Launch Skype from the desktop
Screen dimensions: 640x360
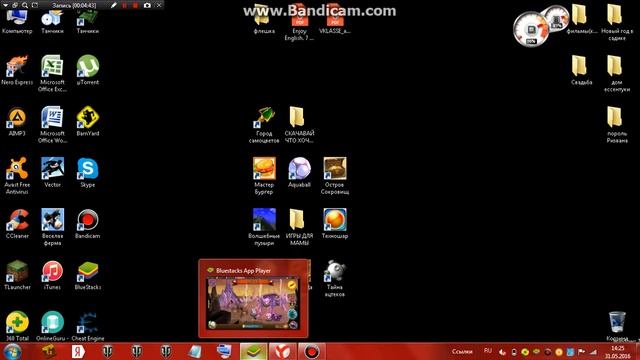tap(88, 173)
